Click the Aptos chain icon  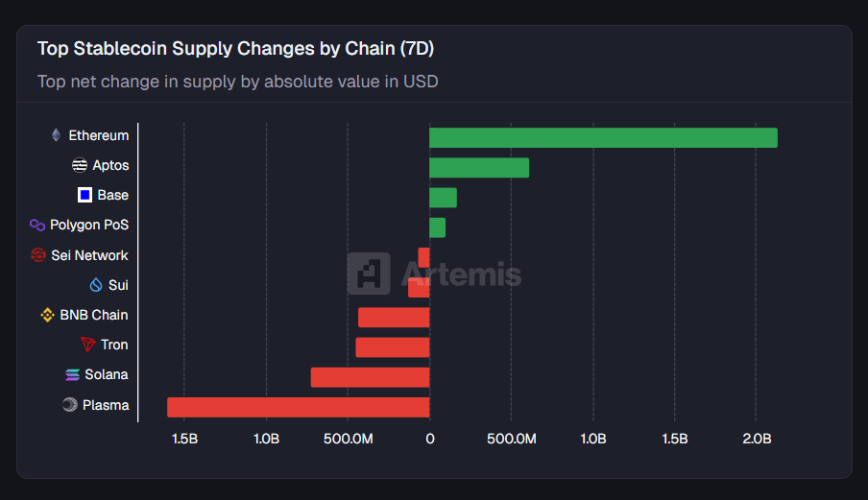click(80, 165)
